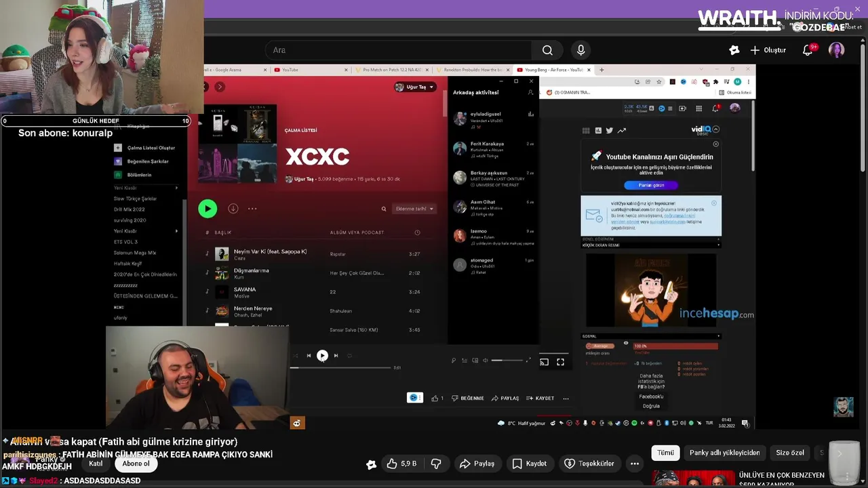Image resolution: width=868 pixels, height=488 pixels.
Task: Click the Spotify player play button
Action: 322,355
